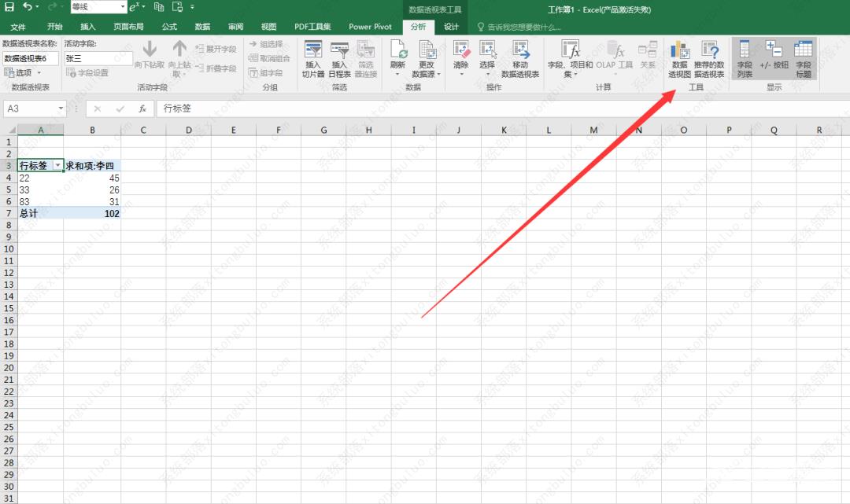Click the 字段设置 button

pyautogui.click(x=87, y=72)
